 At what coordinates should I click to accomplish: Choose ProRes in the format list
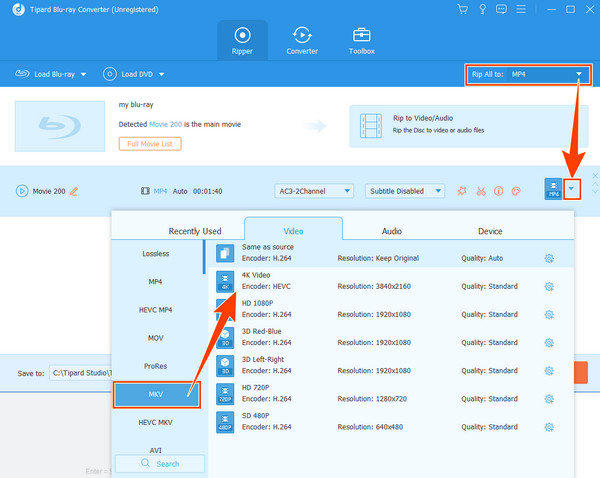coord(156,366)
